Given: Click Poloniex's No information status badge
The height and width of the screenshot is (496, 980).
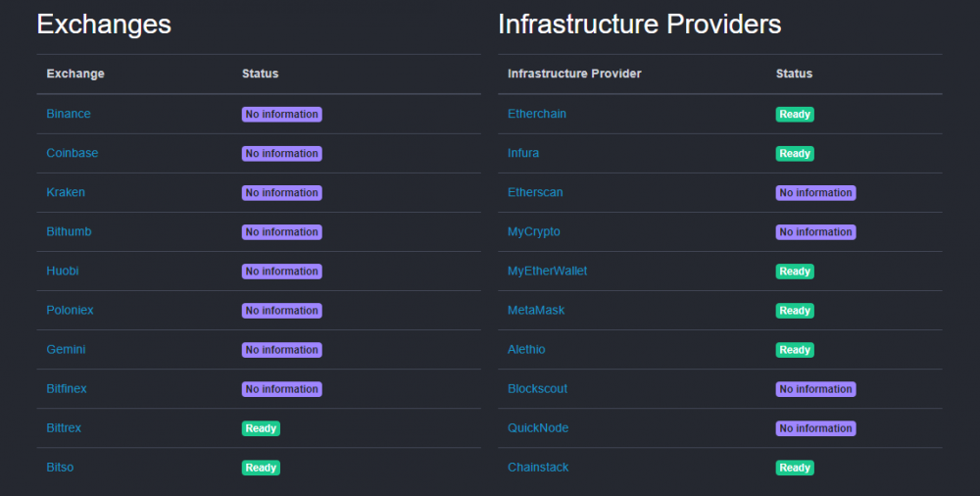Looking at the screenshot, I should click(282, 311).
